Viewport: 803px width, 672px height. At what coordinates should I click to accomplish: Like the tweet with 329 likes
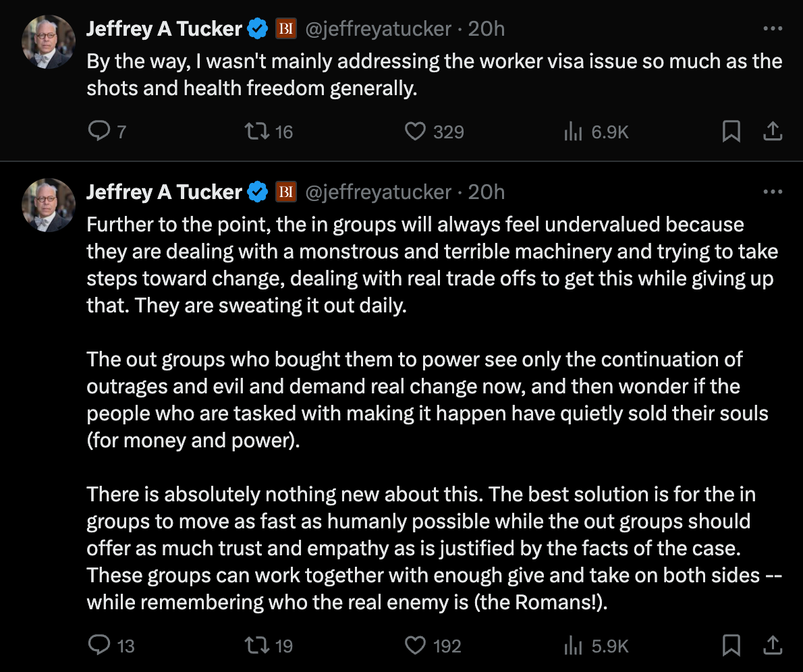[x=415, y=132]
